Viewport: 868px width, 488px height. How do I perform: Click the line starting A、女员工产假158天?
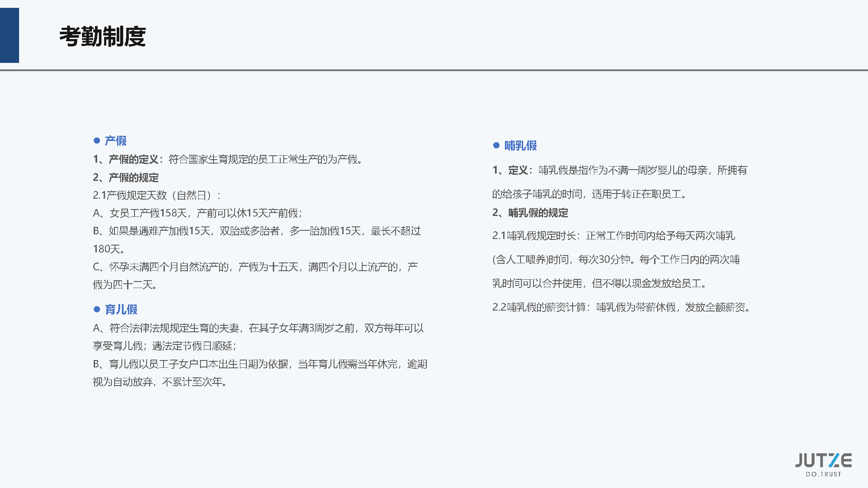197,213
